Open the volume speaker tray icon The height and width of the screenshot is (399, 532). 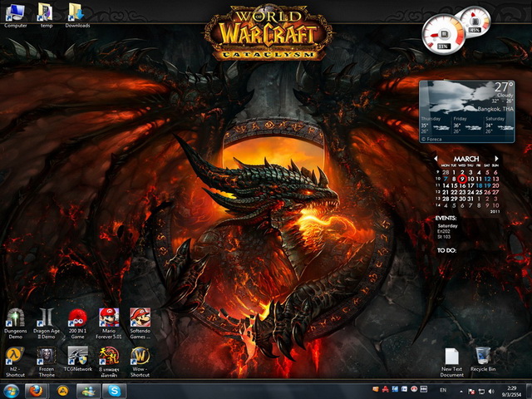coord(491,392)
